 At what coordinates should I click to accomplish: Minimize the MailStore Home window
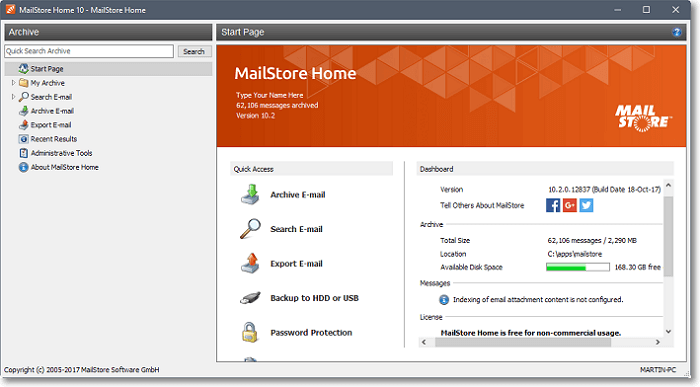pyautogui.click(x=618, y=9)
